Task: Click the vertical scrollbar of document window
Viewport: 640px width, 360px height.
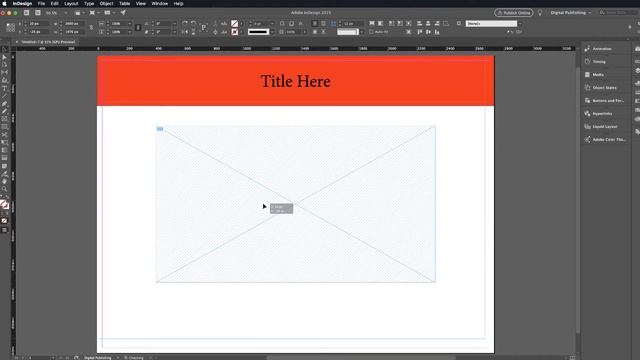Action: coord(578,200)
